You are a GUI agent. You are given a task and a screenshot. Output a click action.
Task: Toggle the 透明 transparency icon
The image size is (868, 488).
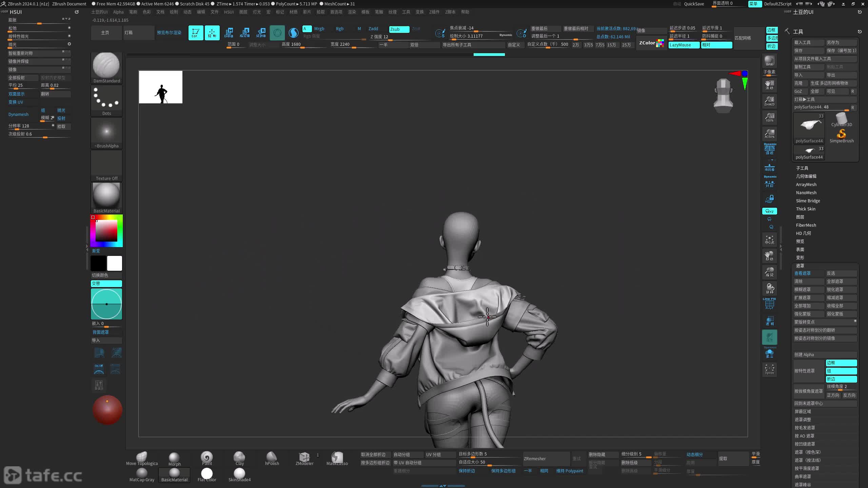pyautogui.click(x=769, y=321)
